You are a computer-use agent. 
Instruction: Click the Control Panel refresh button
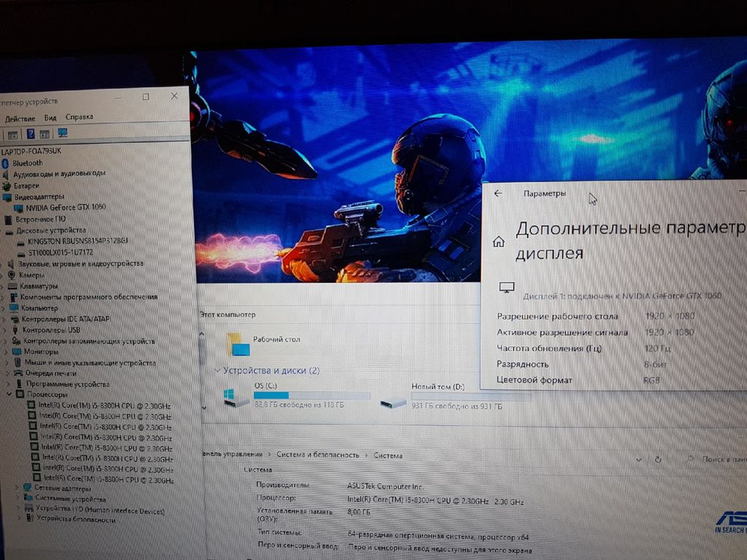658,459
